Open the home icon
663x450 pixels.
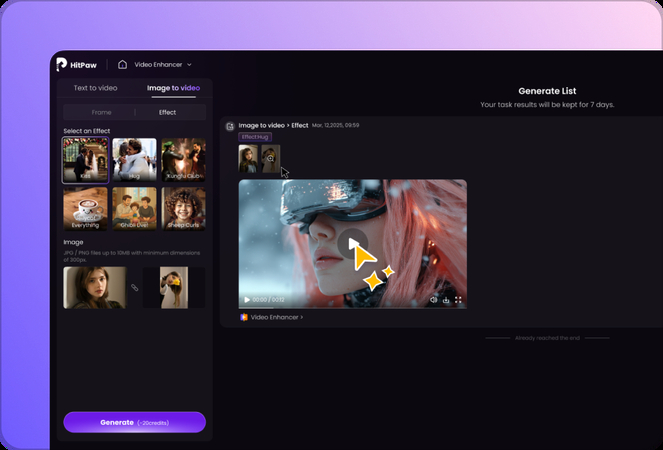122,65
